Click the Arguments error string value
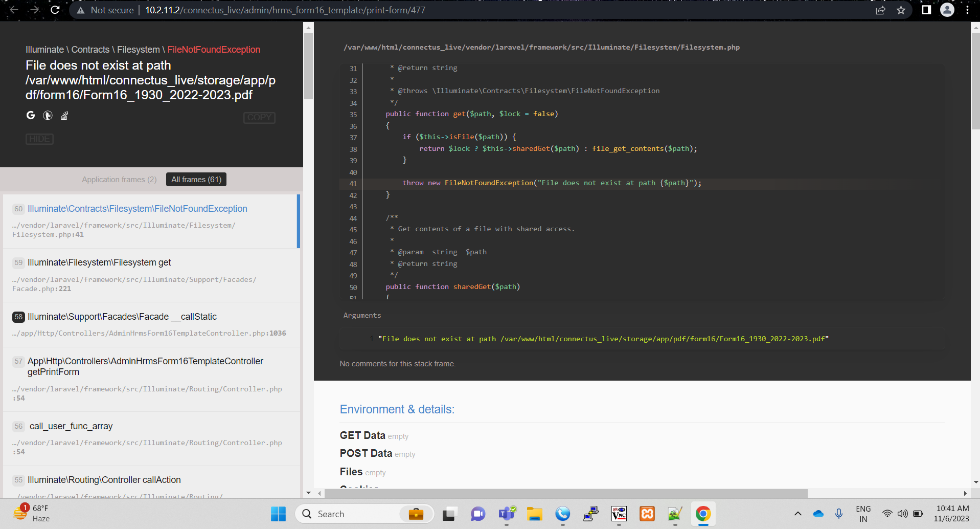This screenshot has width=980, height=529. (x=603, y=339)
